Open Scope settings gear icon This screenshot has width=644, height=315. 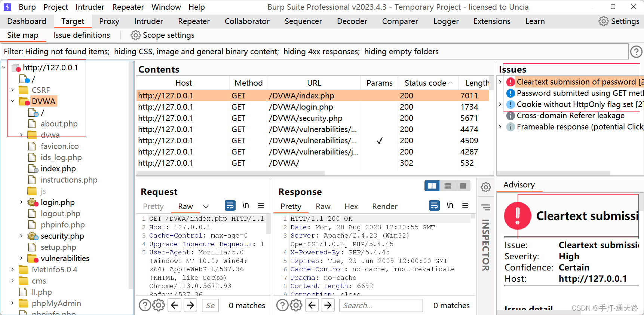coord(135,35)
